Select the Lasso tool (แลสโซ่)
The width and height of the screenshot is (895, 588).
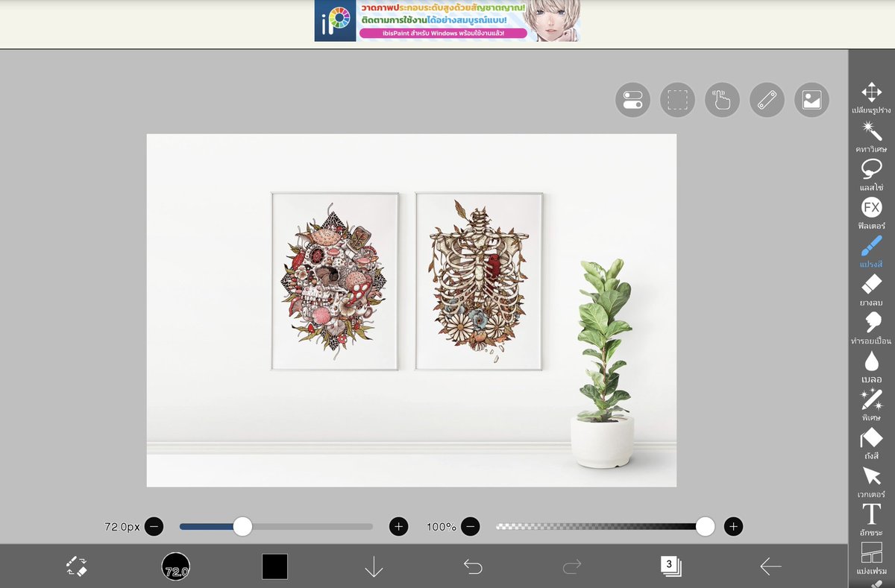coord(871,175)
